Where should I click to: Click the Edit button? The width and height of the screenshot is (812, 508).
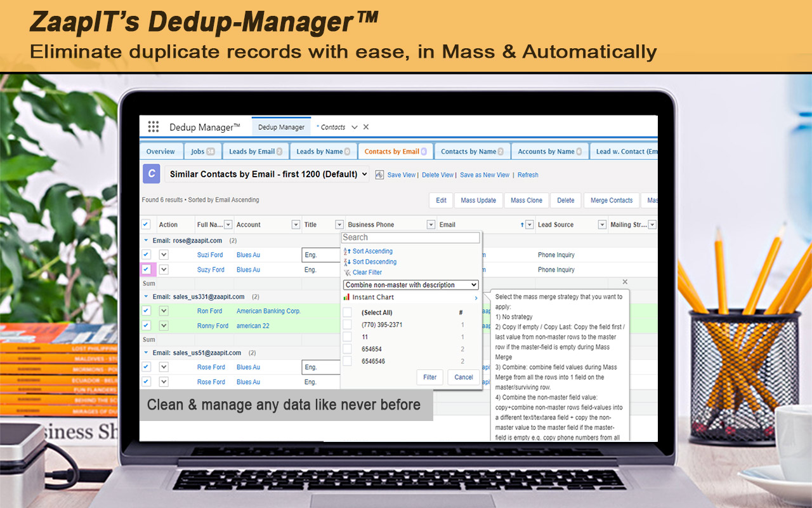(442, 201)
